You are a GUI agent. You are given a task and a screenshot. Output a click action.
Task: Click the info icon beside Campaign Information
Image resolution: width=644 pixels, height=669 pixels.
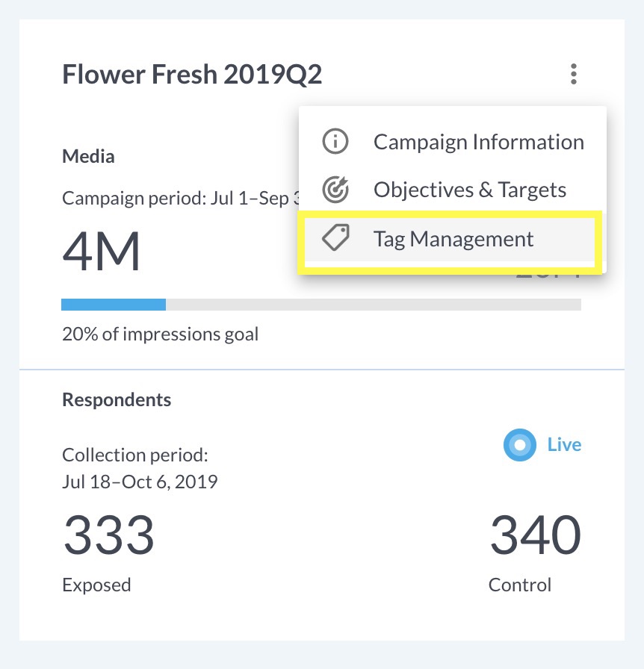coord(335,141)
